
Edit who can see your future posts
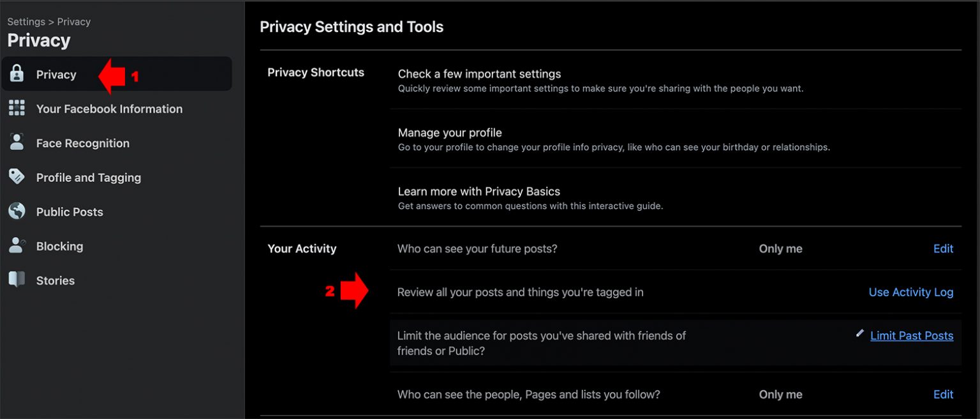[x=943, y=248]
